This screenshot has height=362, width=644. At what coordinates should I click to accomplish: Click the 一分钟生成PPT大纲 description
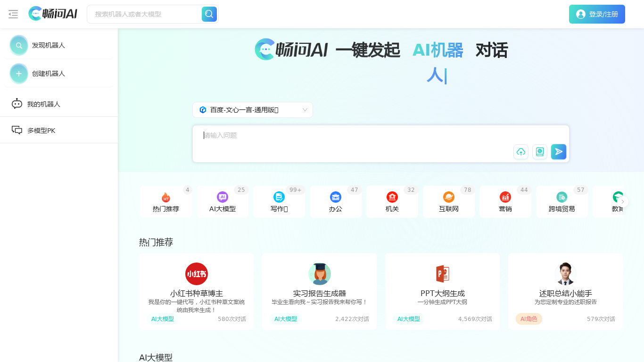pyautogui.click(x=442, y=302)
